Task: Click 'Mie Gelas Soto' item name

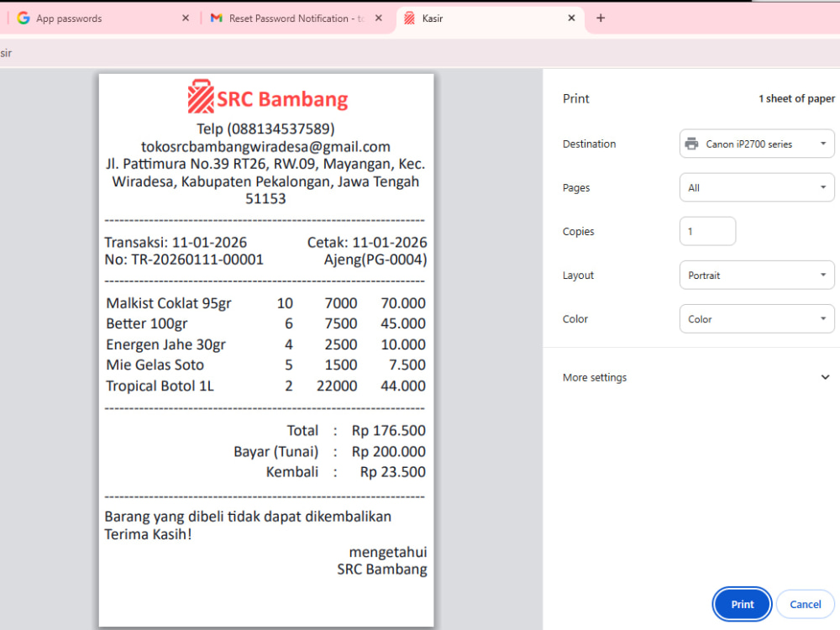Action: [x=155, y=365]
